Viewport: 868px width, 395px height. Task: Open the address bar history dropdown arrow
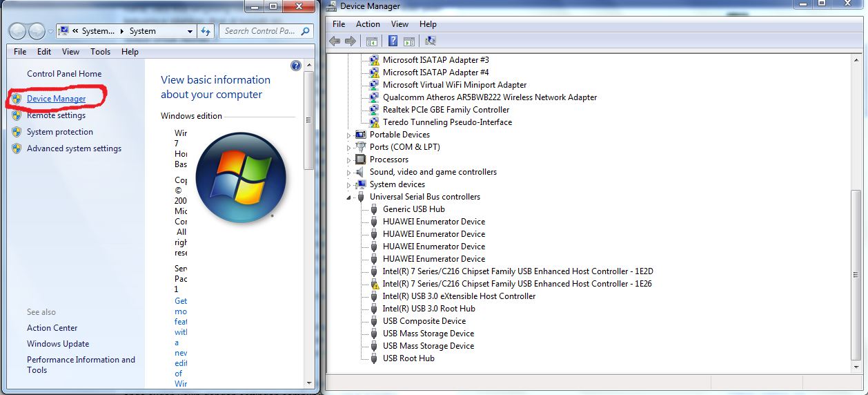coord(190,31)
